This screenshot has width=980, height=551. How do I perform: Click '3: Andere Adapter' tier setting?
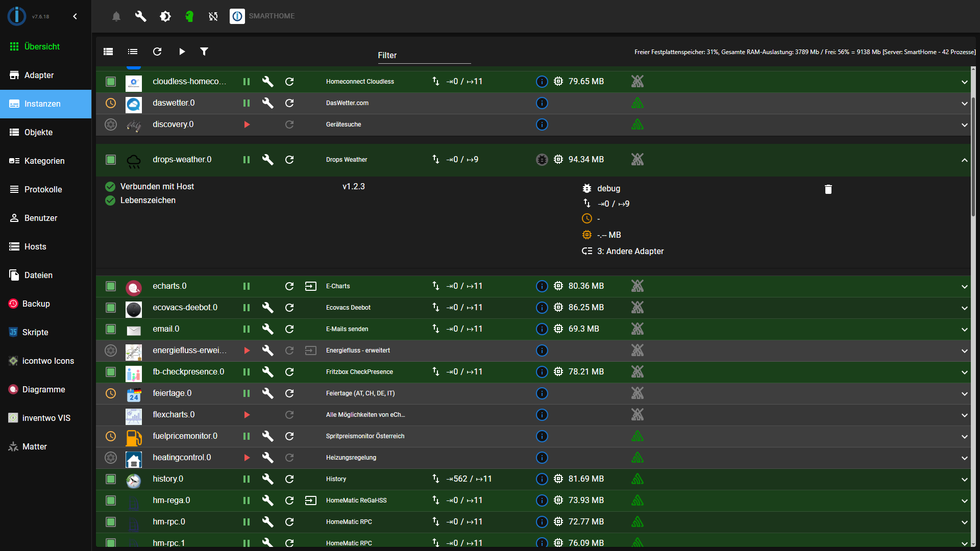[630, 252]
